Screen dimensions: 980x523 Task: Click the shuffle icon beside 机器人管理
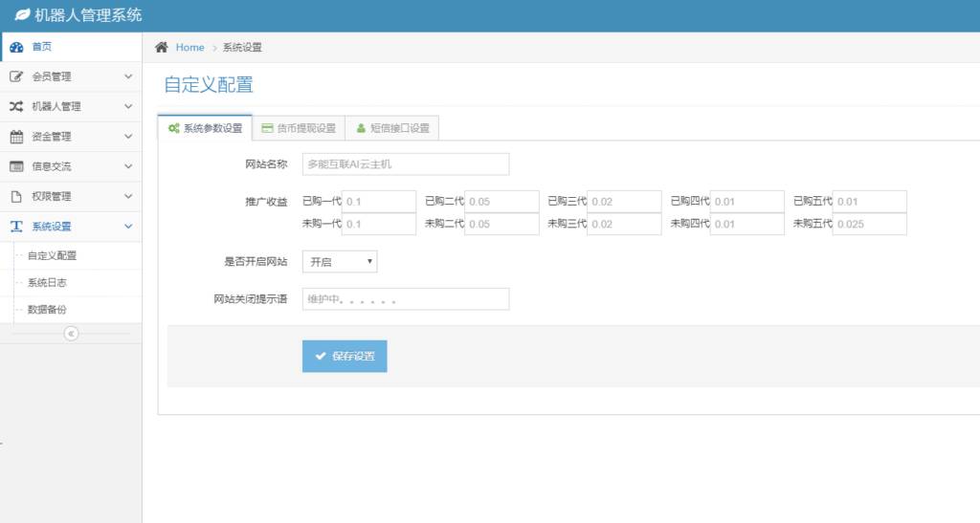16,106
